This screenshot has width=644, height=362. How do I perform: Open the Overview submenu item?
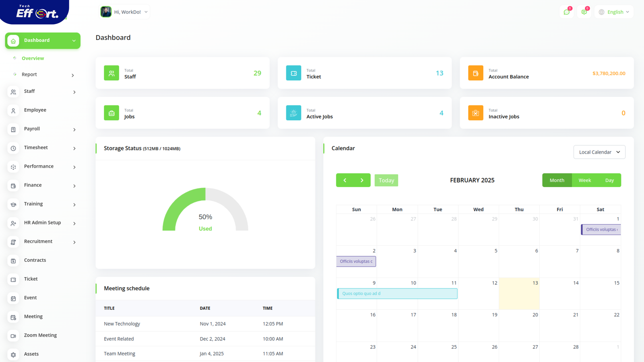(33, 58)
